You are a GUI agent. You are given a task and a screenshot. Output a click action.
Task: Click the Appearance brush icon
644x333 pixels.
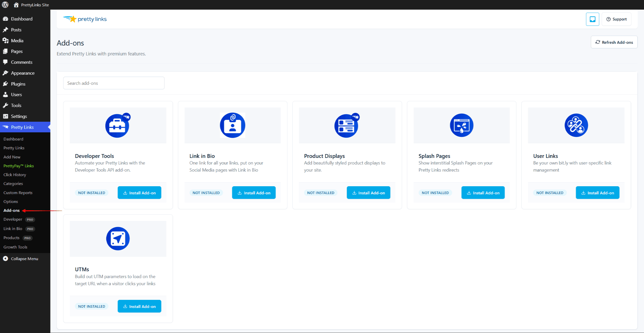(6, 73)
